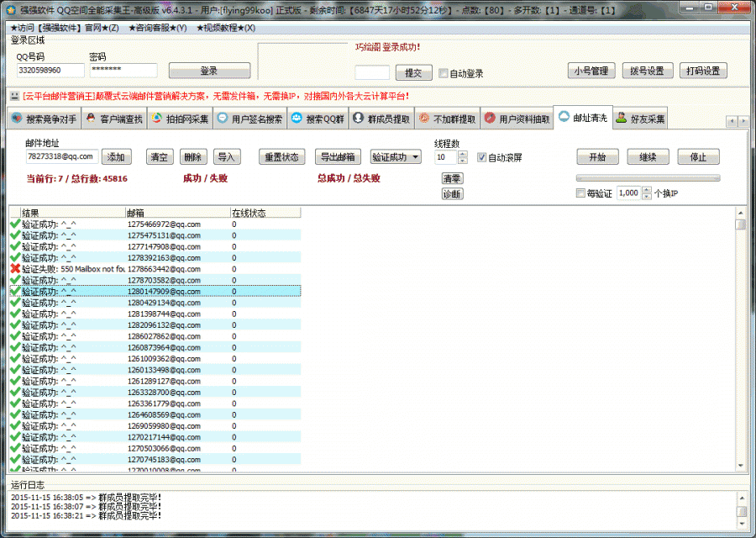Click the red 云平台邮件营销王 ad link

point(216,97)
